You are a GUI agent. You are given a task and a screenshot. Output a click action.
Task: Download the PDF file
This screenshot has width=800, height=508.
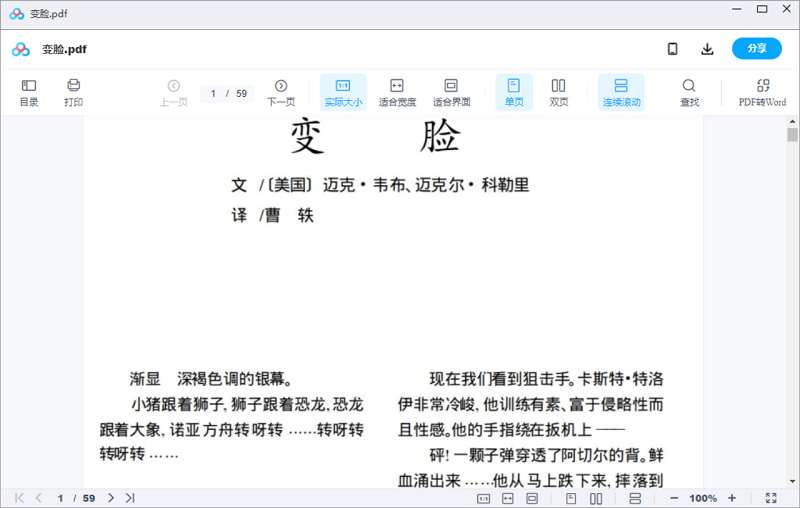pyautogui.click(x=707, y=49)
